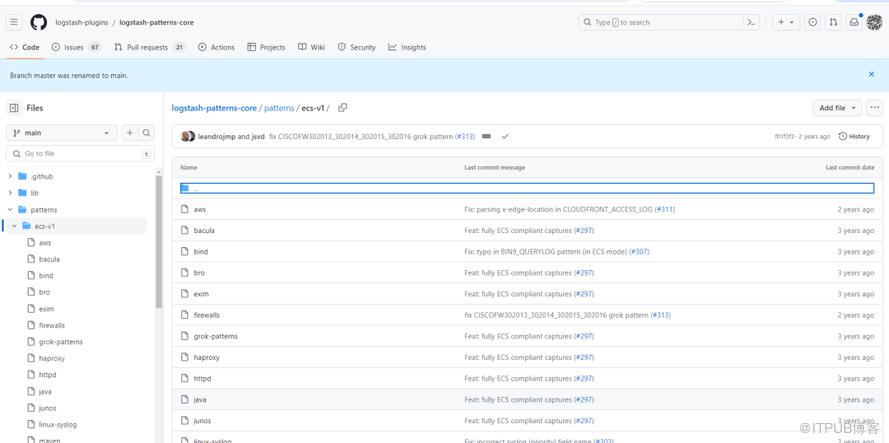Expand the .github folder in tree

click(10, 176)
